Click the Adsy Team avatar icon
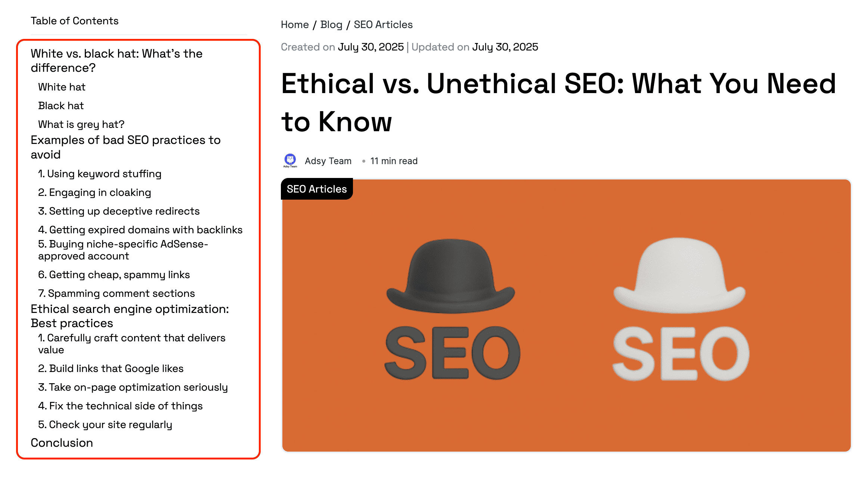Screen dimensions: 868x492 290,161
